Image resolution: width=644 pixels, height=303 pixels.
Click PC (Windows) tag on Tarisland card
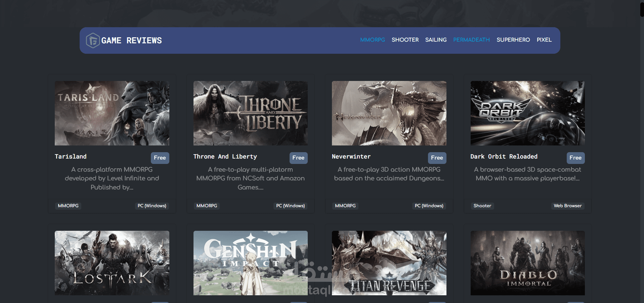pyautogui.click(x=152, y=206)
